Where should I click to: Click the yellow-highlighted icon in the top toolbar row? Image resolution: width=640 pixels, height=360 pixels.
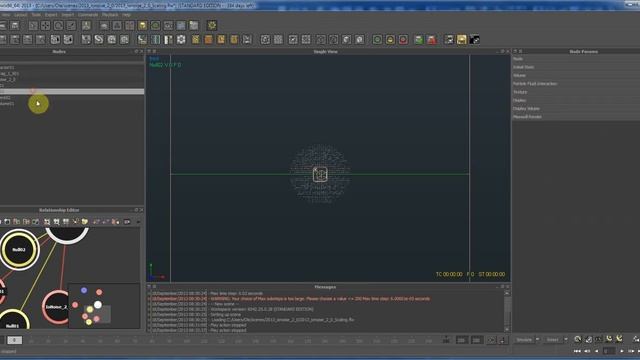[x=142, y=25]
